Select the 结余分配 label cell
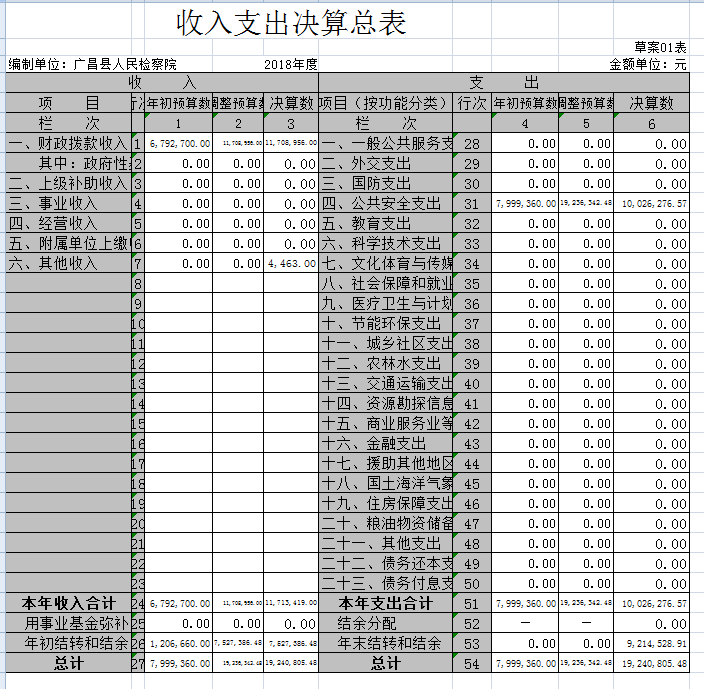704x689 pixels. (386, 623)
